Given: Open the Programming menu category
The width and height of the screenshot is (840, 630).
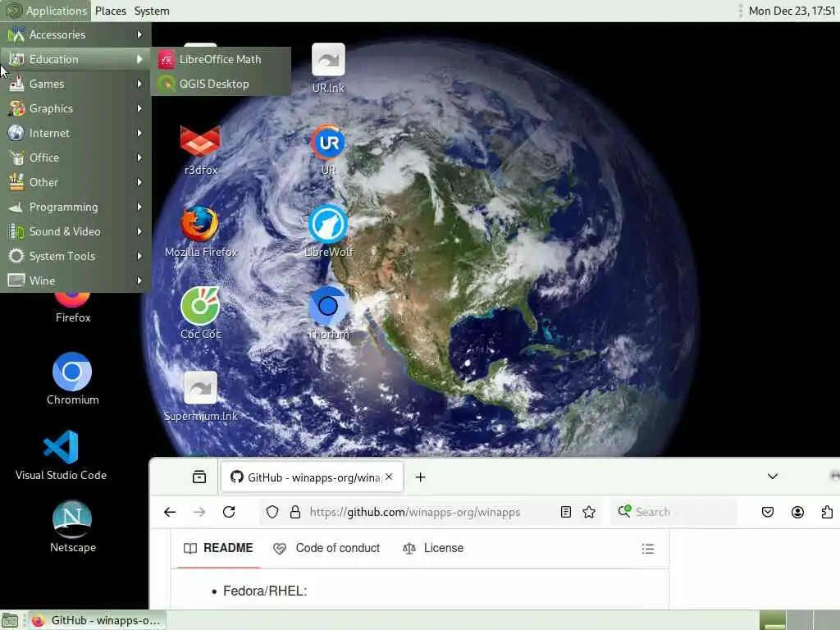Looking at the screenshot, I should click(75, 208).
